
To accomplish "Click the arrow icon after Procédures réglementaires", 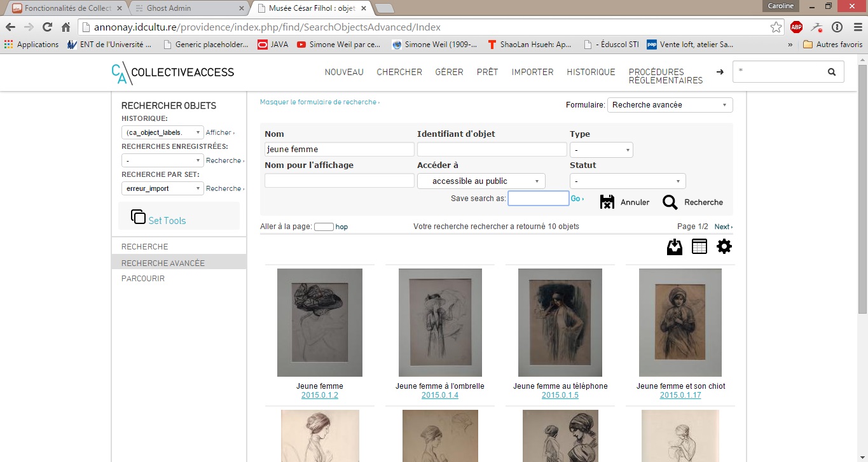I will 720,72.
